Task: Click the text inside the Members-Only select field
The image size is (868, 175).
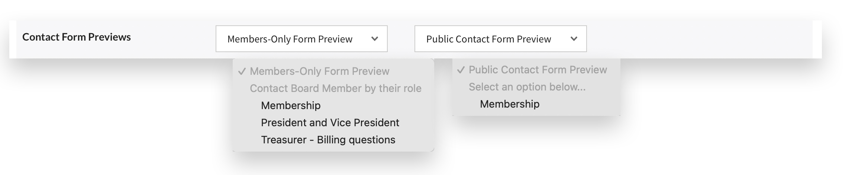Action: tap(290, 39)
